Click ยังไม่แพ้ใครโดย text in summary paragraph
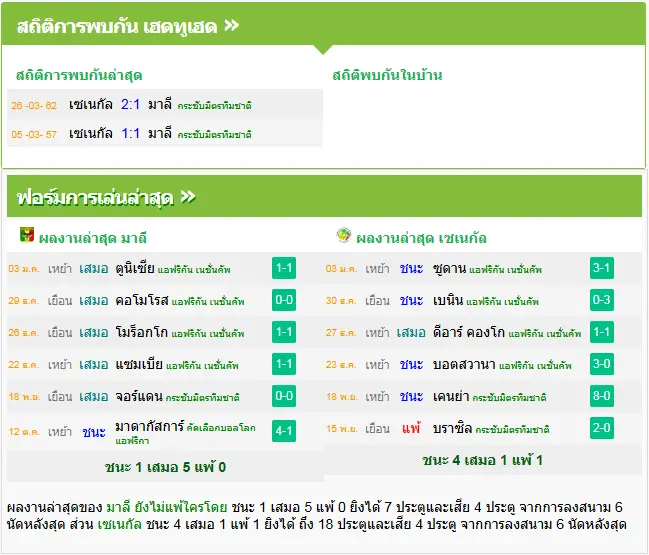 (x=180, y=507)
